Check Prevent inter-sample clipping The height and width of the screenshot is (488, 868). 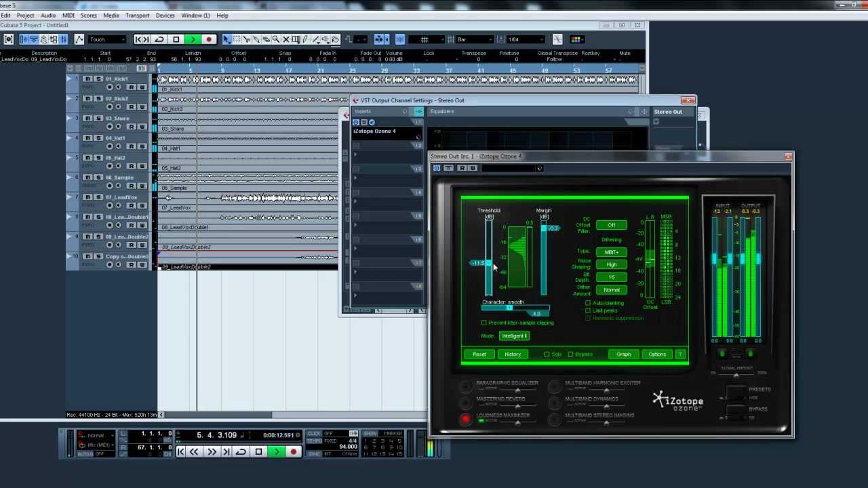point(484,323)
